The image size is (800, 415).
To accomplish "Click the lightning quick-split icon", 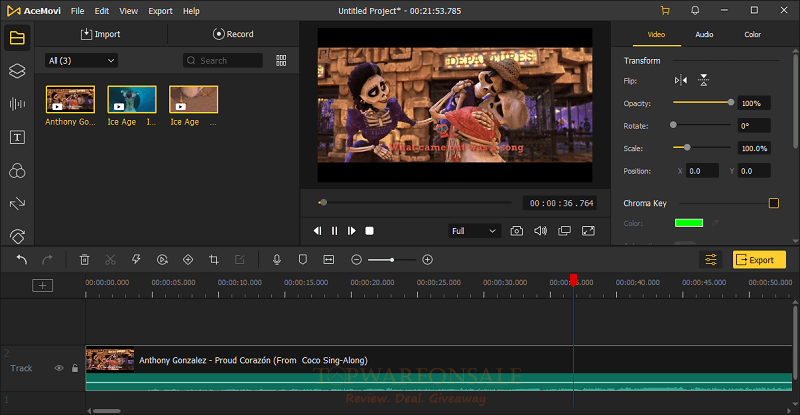I will [136, 260].
